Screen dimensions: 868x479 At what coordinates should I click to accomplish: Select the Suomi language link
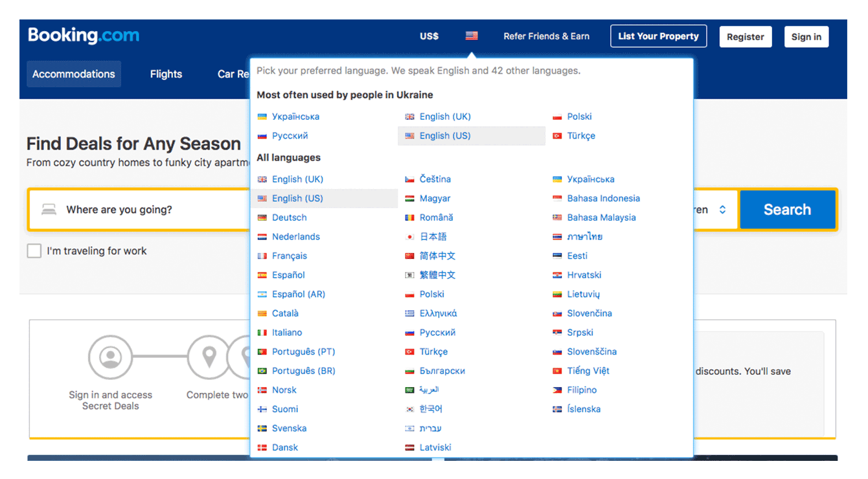pos(285,409)
